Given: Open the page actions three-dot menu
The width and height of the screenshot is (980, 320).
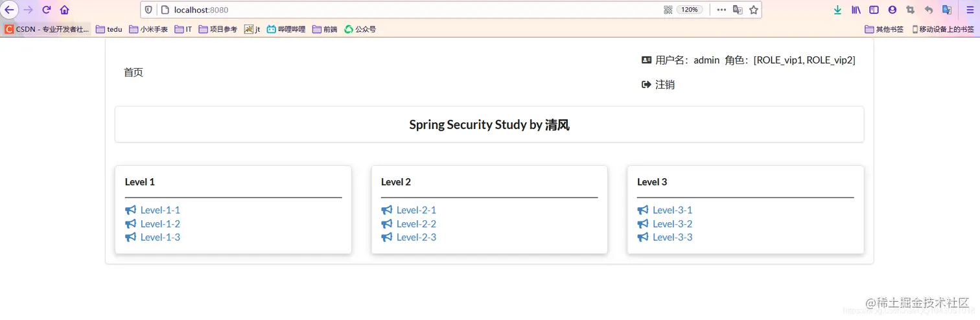Looking at the screenshot, I should click(x=721, y=10).
